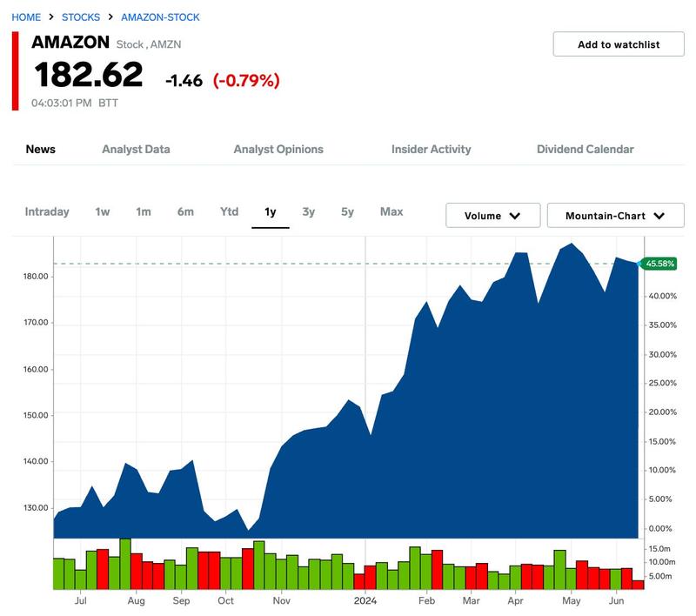The width and height of the screenshot is (696, 616).
Task: Select 1m chart range
Action: (144, 211)
